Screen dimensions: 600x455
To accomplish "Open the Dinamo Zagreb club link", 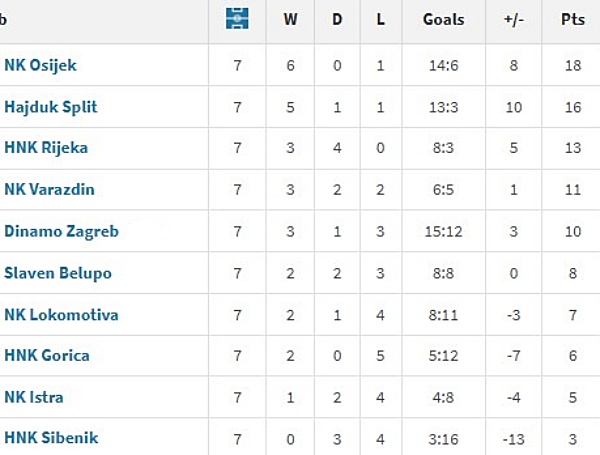I will [x=62, y=232].
